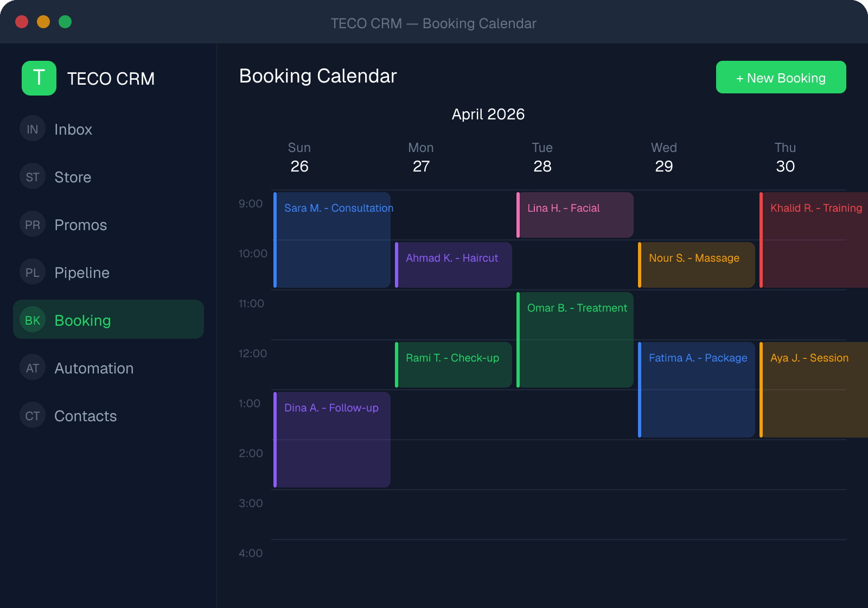Click the 2:00 time label
The height and width of the screenshot is (608, 868).
[251, 453]
